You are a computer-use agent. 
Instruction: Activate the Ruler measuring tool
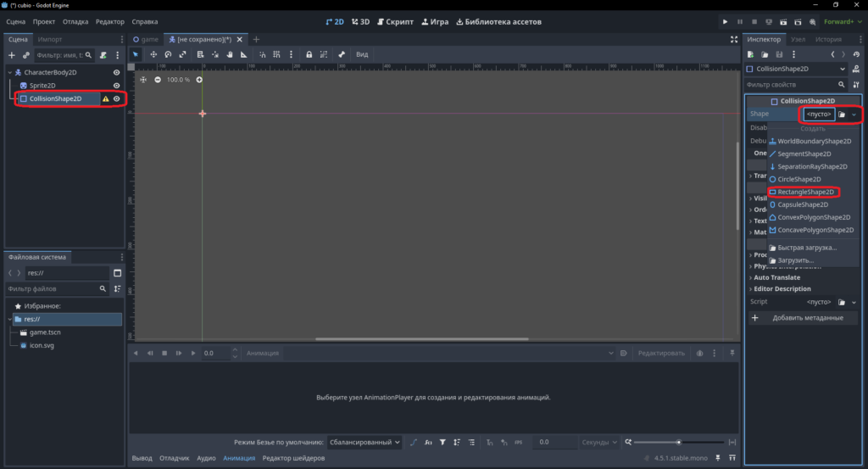pyautogui.click(x=243, y=54)
